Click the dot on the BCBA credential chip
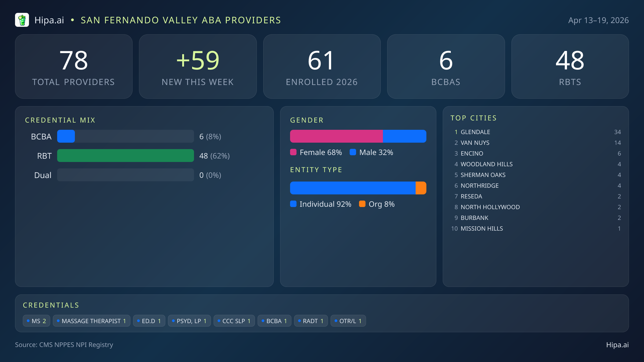Screen dimensions: 644x362 coord(262,321)
